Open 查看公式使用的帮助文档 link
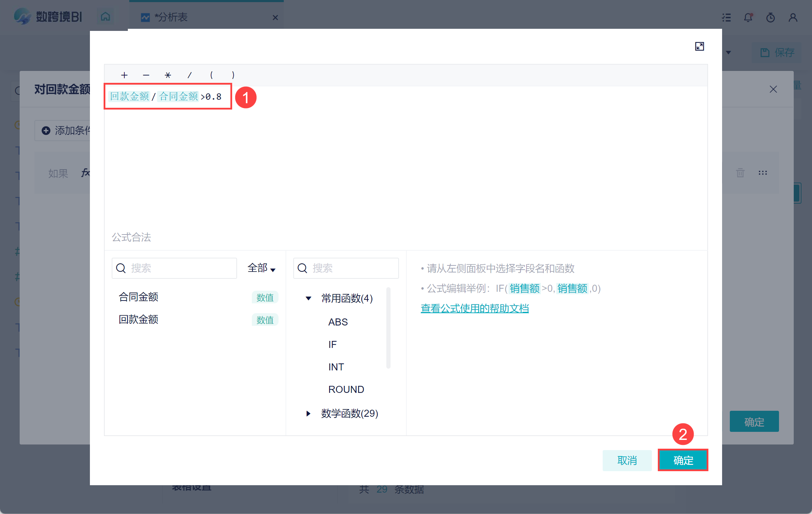Image resolution: width=812 pixels, height=514 pixels. click(474, 308)
